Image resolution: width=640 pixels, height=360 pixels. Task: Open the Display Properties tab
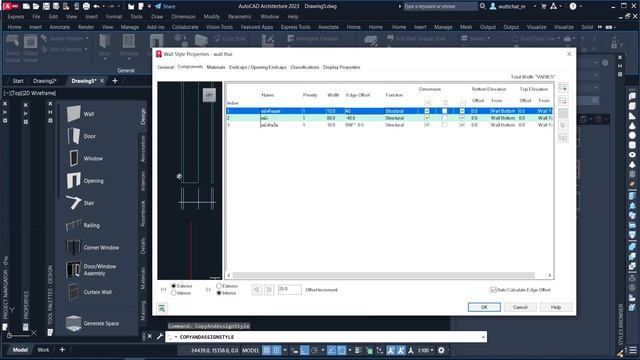[342, 67]
